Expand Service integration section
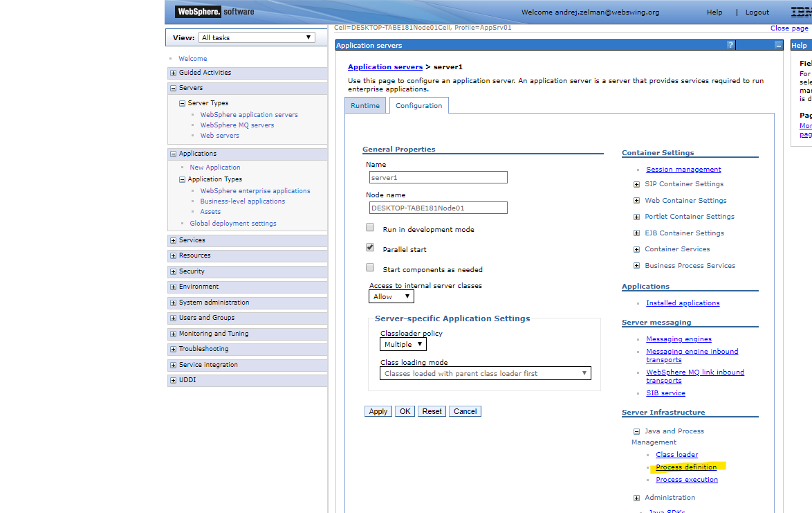This screenshot has width=812, height=513. point(174,365)
